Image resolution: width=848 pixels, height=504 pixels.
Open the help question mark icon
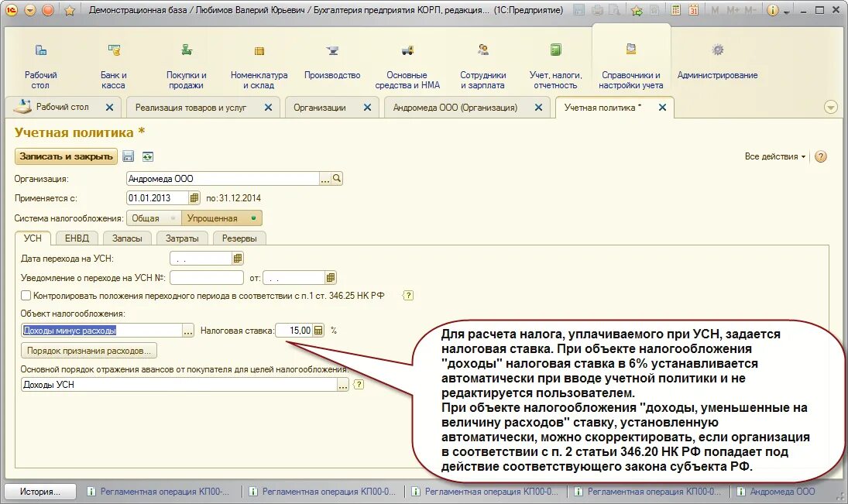pyautogui.click(x=819, y=156)
